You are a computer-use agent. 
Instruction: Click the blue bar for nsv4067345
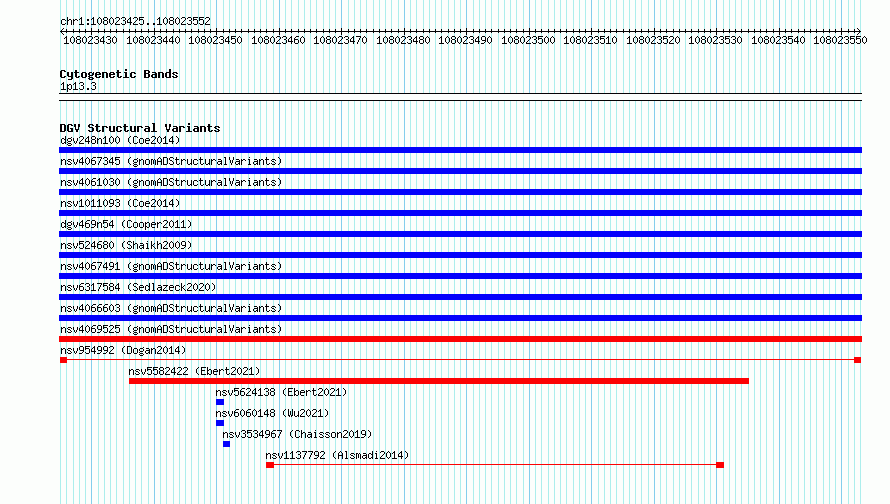coord(460,171)
